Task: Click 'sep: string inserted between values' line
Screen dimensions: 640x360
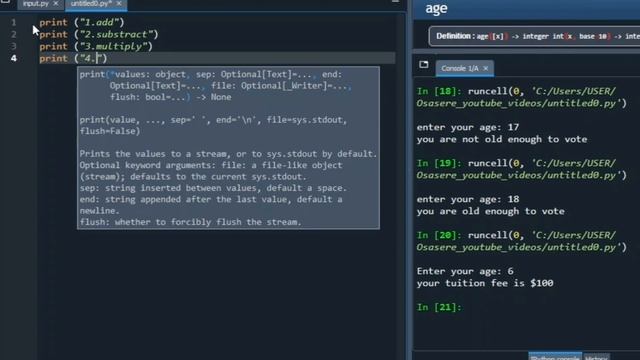Action: click(x=213, y=188)
